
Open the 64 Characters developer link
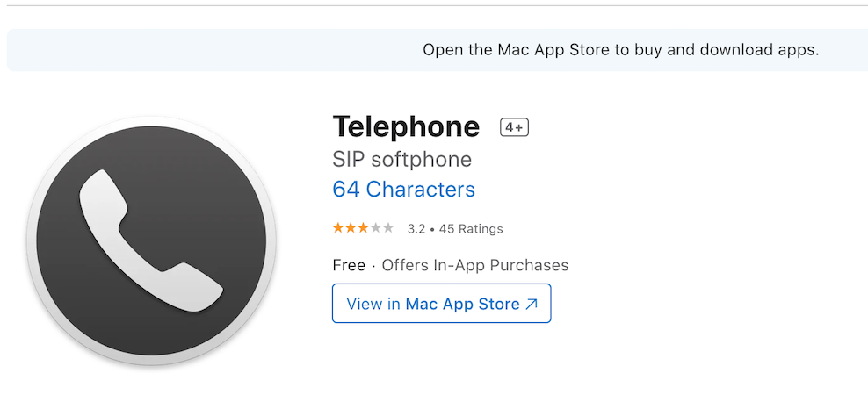pos(403,190)
